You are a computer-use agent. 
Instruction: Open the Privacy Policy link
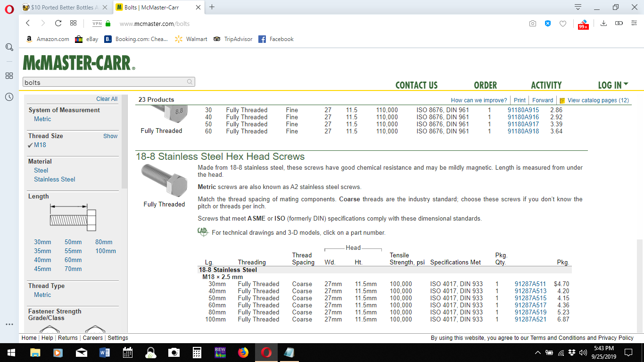point(616,337)
